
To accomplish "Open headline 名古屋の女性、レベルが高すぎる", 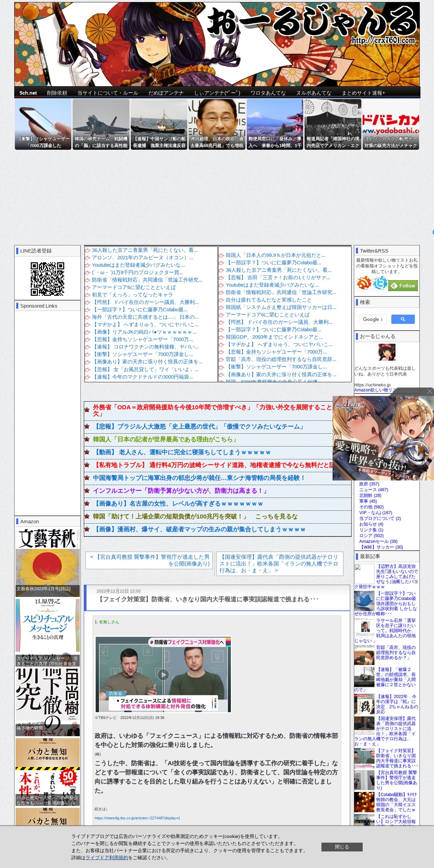I will click(x=178, y=504).
